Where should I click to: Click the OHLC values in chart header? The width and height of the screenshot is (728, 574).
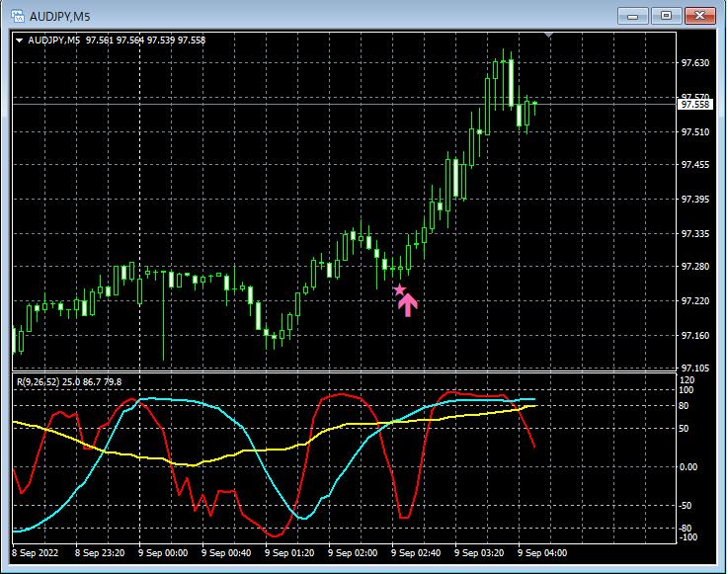(145, 41)
